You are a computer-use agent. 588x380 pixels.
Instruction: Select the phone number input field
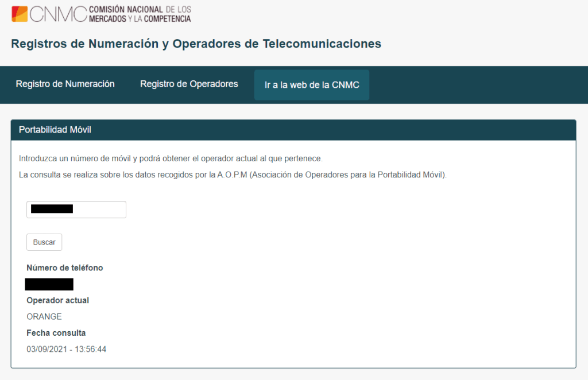[x=76, y=210]
